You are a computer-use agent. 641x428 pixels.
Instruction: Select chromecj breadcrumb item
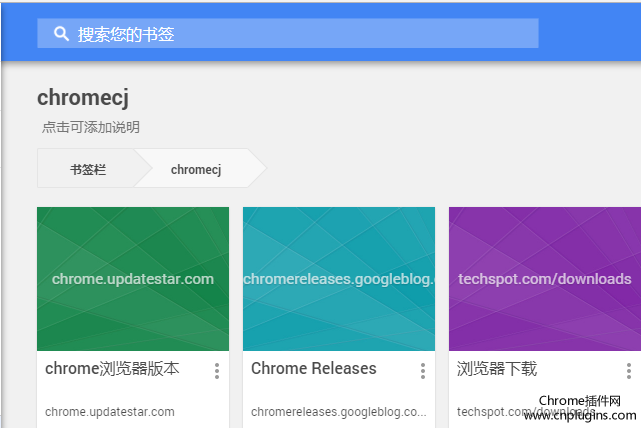tap(196, 169)
